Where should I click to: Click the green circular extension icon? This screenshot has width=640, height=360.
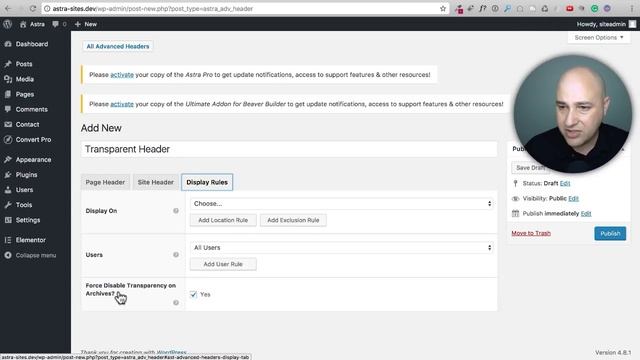595,9
